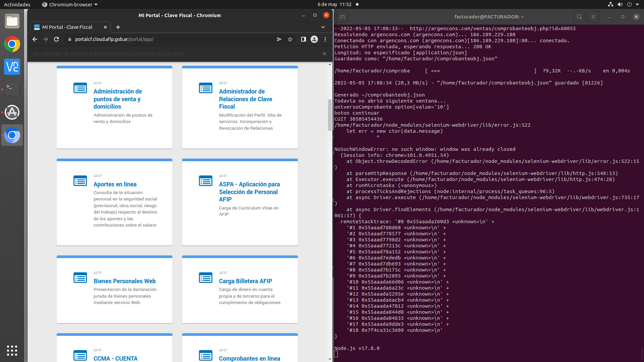Open the system status menu arrow
Screen dimensions: 644x362
(x=637, y=4)
